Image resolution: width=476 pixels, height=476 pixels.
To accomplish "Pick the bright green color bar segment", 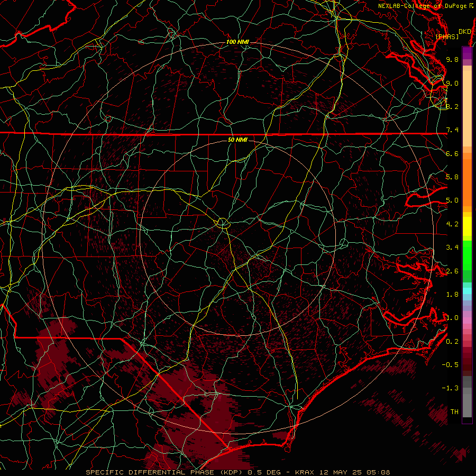I will [467, 255].
